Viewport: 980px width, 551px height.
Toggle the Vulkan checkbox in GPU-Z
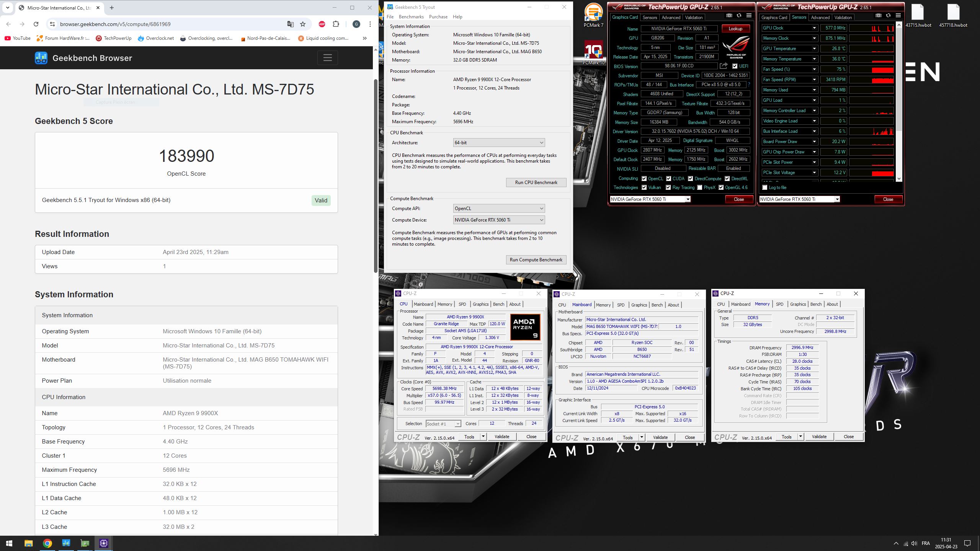644,187
